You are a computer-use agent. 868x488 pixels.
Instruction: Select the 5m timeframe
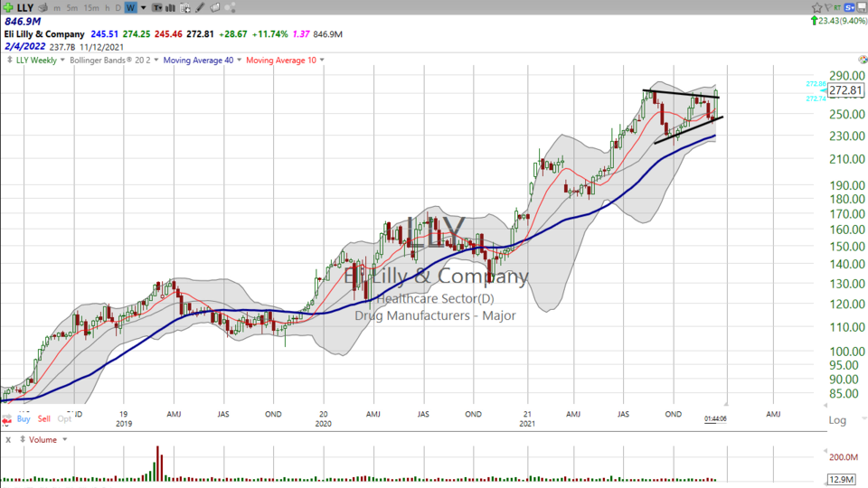click(72, 8)
